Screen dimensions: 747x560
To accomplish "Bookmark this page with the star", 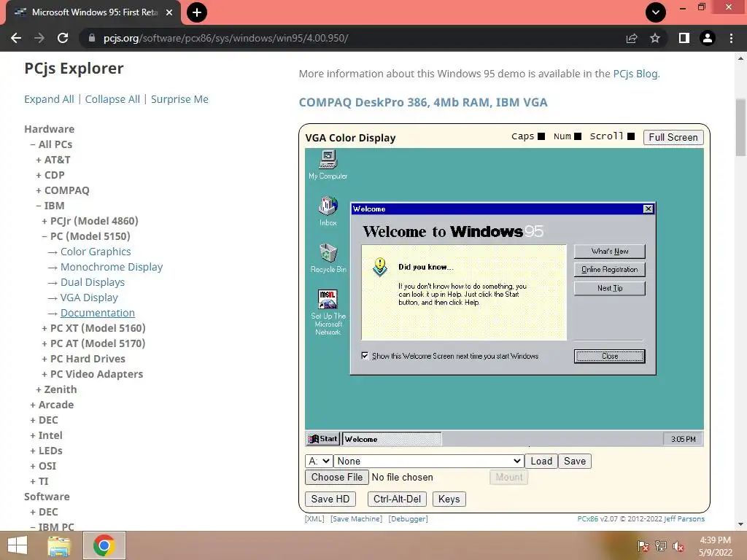I will 655,38.
